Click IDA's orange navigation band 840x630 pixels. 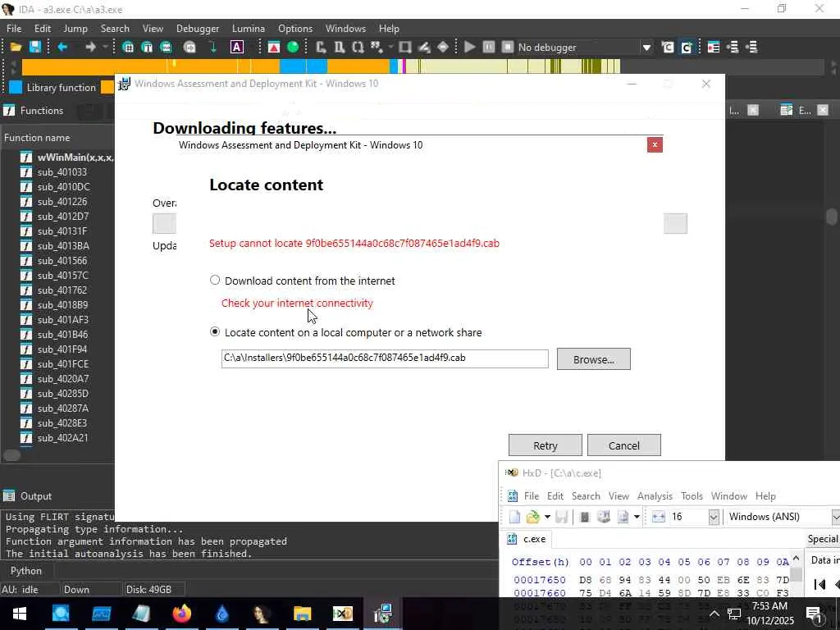click(x=150, y=67)
